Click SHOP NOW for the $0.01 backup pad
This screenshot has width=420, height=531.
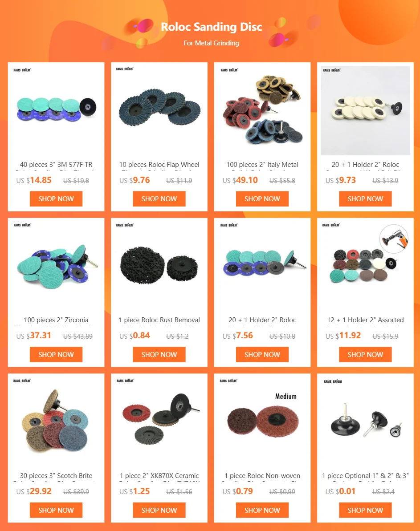tap(365, 511)
